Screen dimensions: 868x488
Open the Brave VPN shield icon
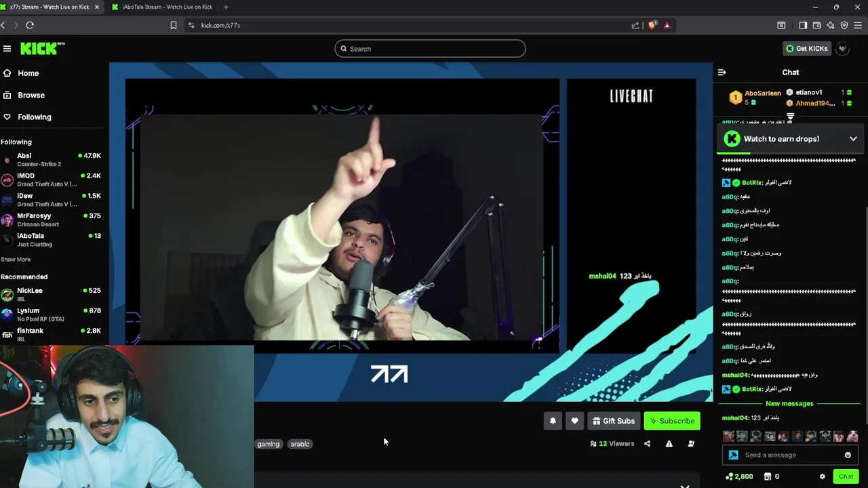(x=844, y=25)
